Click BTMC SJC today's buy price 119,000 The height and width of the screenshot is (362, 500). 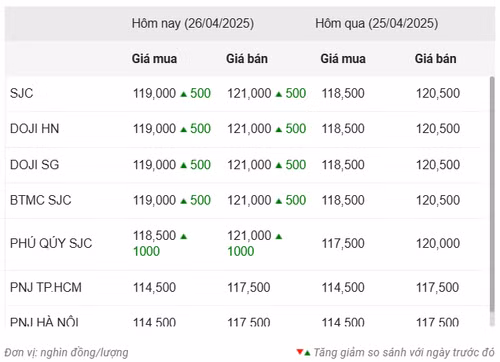click(x=154, y=200)
